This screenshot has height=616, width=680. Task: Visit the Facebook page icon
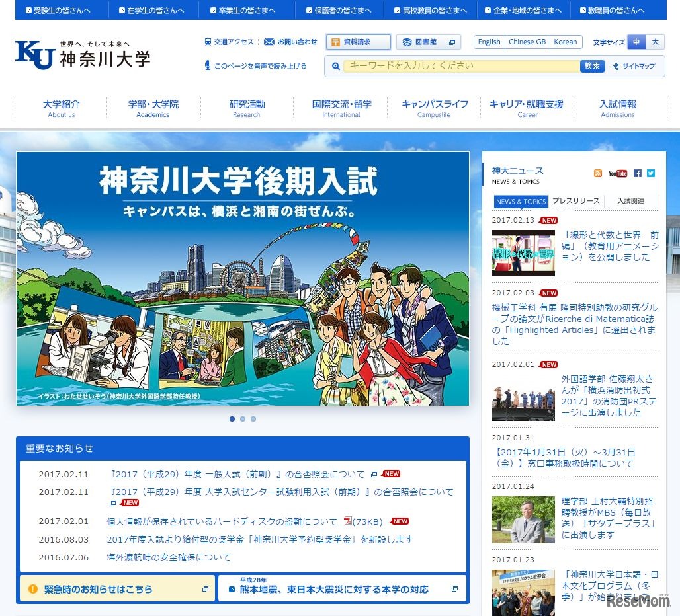(637, 173)
